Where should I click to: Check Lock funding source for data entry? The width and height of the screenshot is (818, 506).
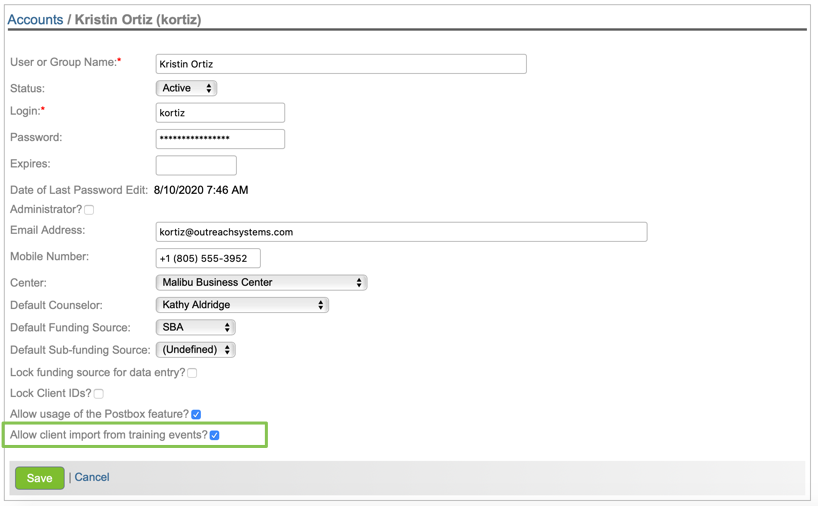coord(192,373)
